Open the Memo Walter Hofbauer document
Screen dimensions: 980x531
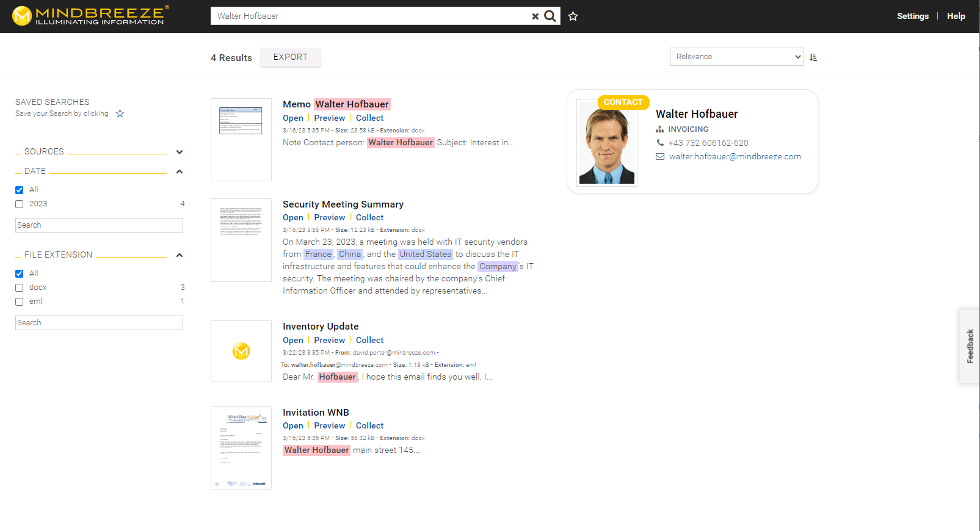[293, 118]
